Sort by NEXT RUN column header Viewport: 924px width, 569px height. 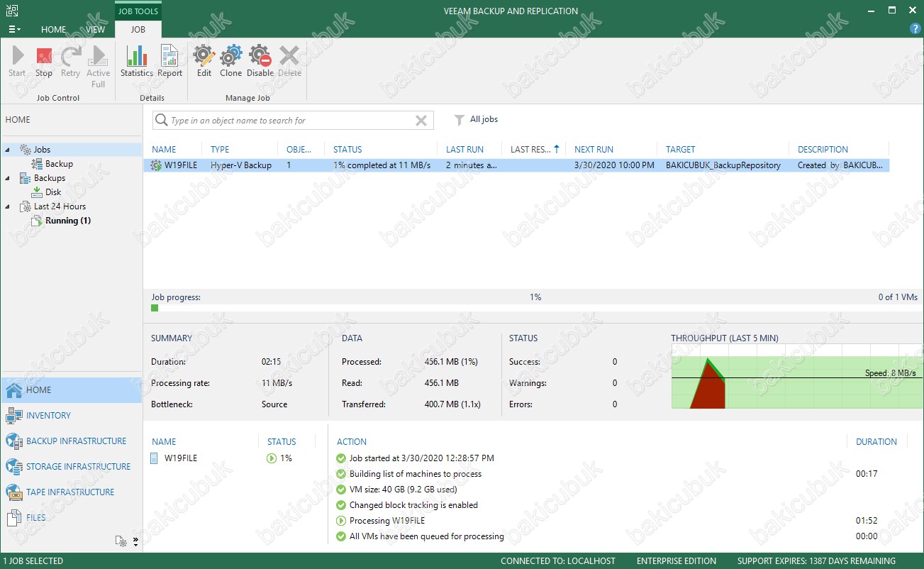coord(594,149)
